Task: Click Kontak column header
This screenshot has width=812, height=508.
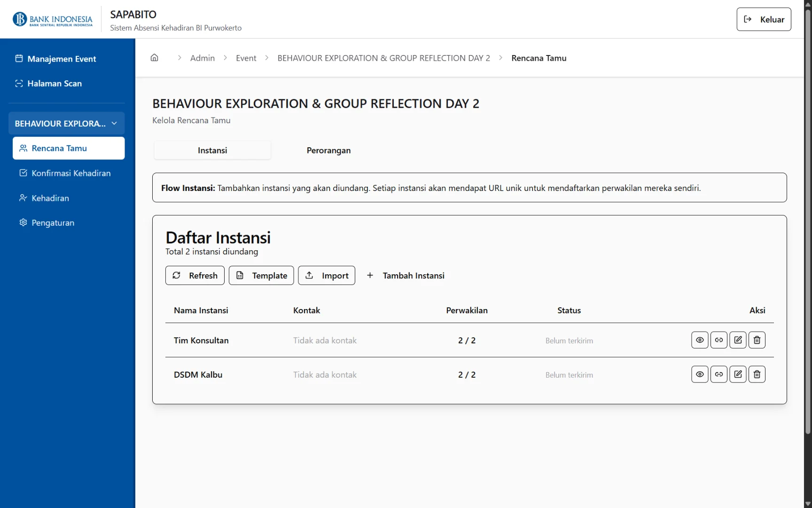Action: (x=306, y=310)
